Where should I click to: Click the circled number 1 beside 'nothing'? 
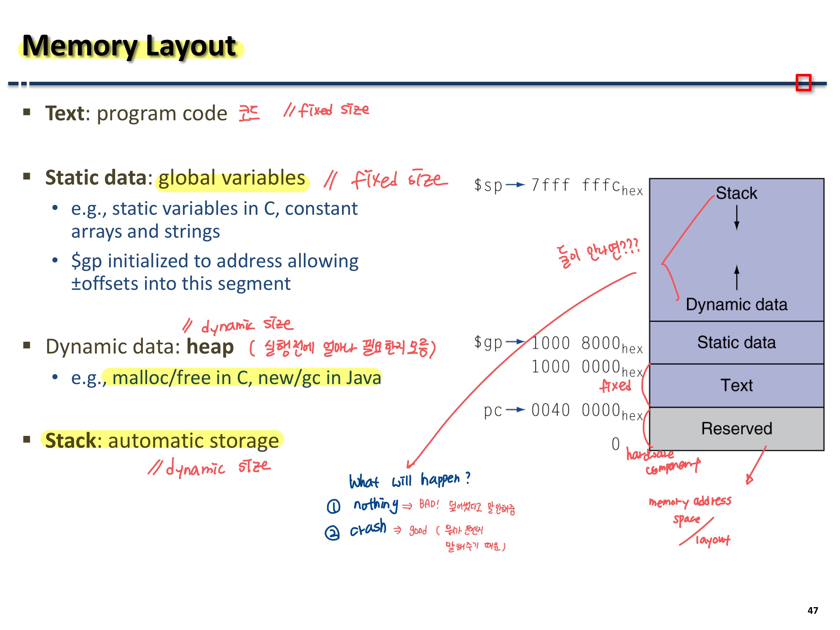click(x=333, y=506)
